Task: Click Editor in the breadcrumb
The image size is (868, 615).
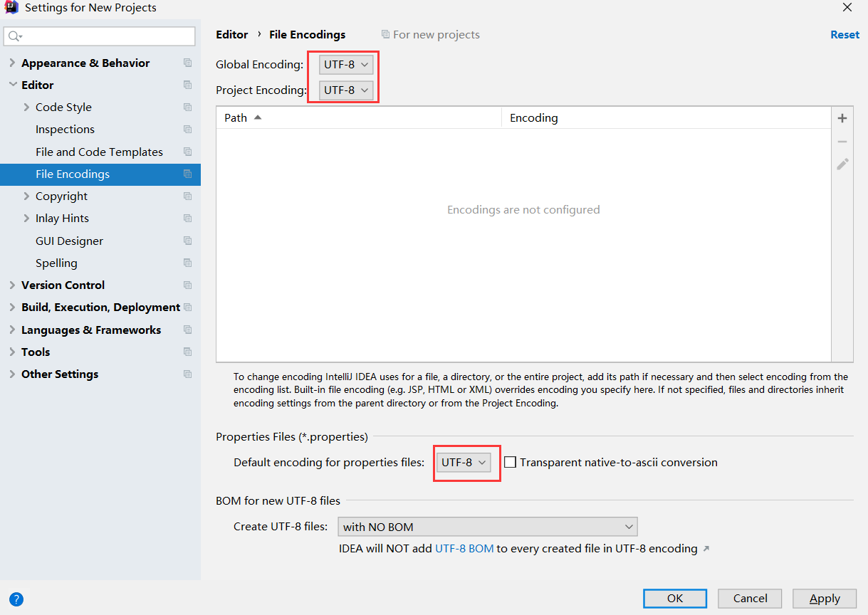Action: (x=232, y=34)
